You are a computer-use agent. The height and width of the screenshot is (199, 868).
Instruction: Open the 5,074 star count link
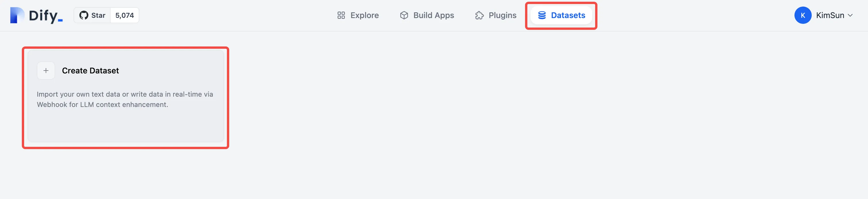click(x=124, y=15)
